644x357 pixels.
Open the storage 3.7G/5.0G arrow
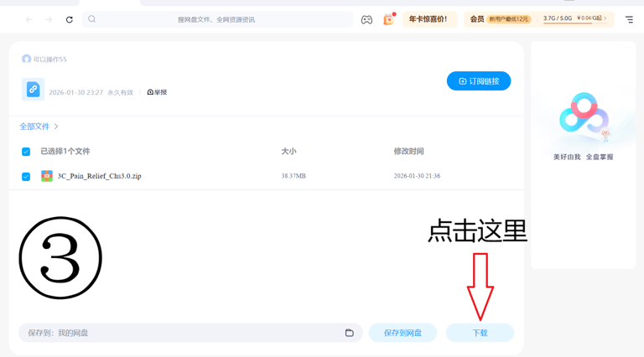(x=605, y=18)
